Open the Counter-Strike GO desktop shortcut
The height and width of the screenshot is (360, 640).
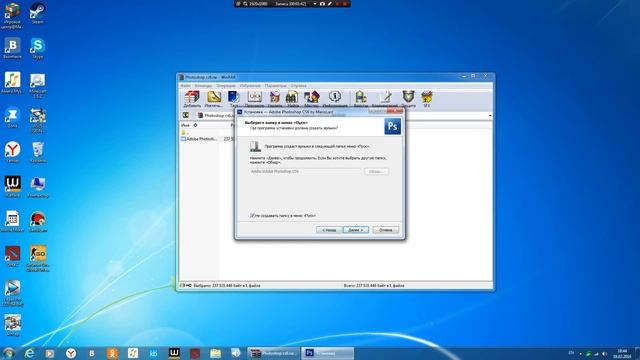pyautogui.click(x=38, y=258)
